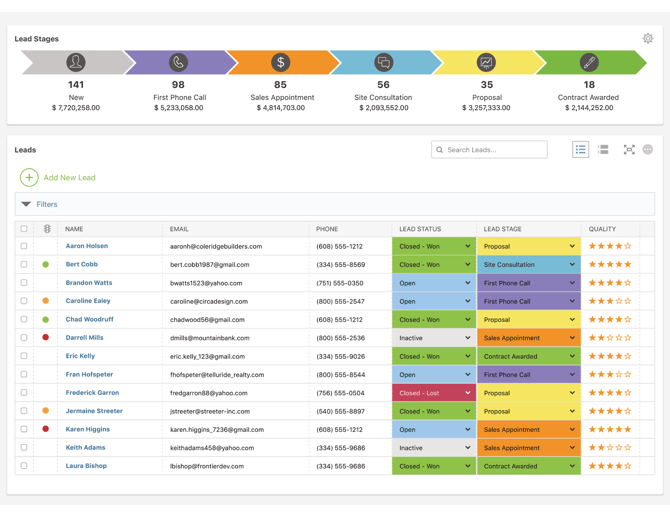The image size is (670, 517).
Task: Check the Brandon Watts row checkbox
Action: (x=24, y=282)
